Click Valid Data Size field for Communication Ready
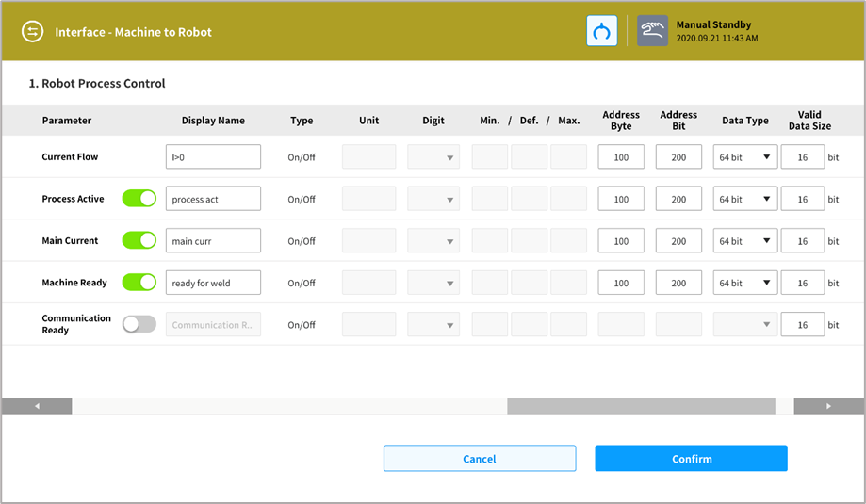 [x=802, y=325]
